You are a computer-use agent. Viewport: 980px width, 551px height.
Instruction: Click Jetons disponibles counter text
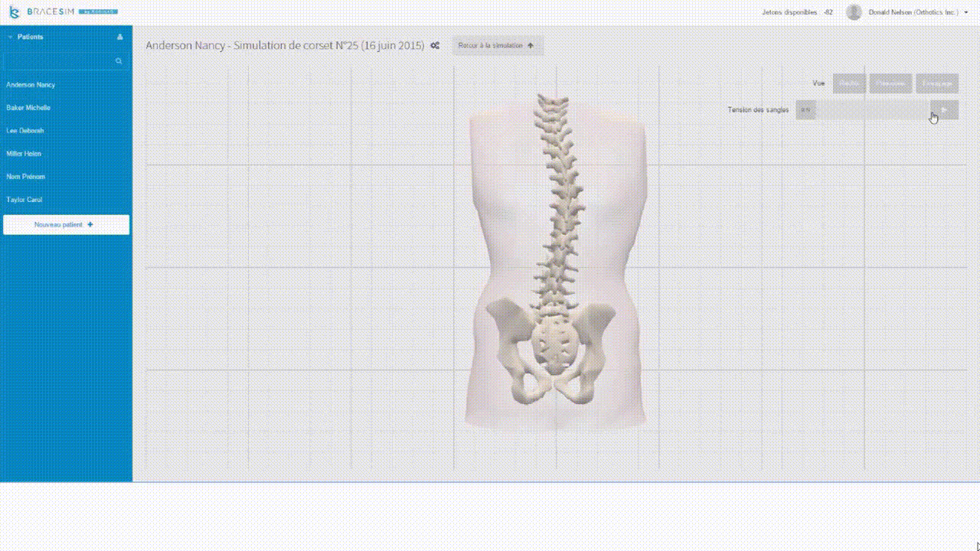797,12
